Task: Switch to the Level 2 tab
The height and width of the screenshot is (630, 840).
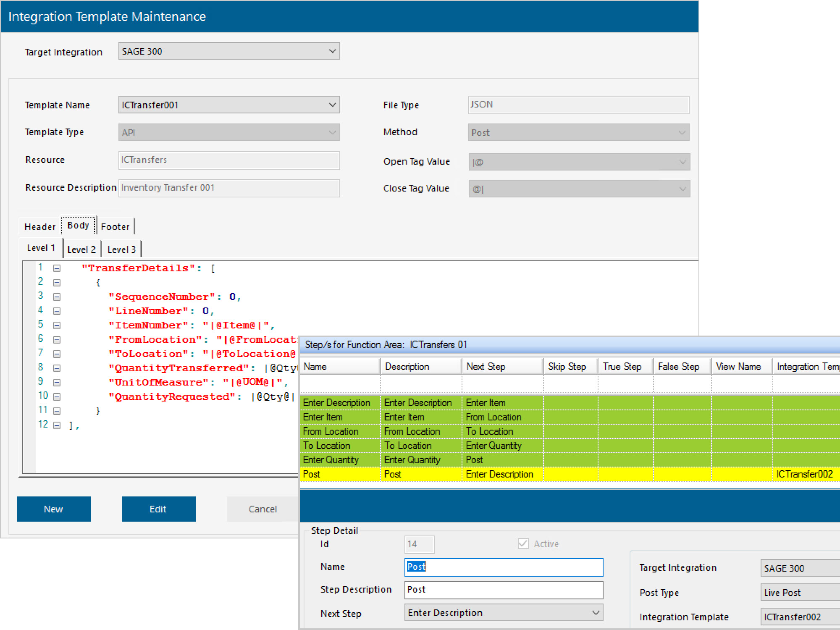Action: (81, 249)
